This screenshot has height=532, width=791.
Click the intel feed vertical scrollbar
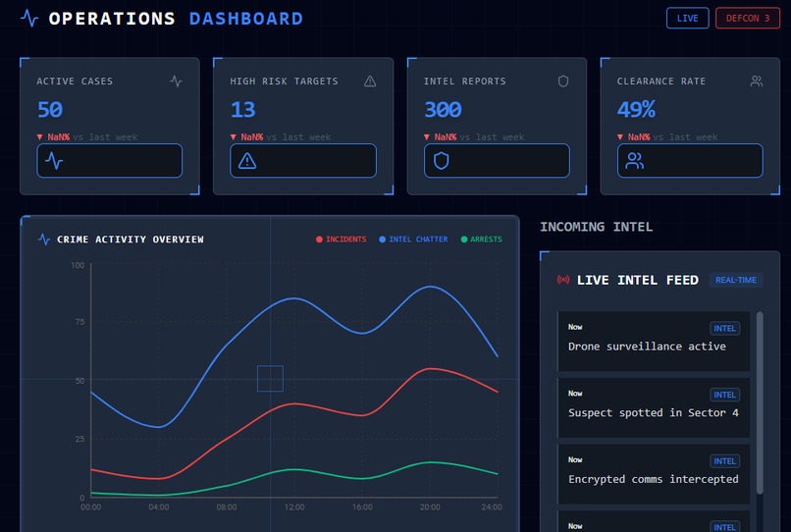click(760, 402)
